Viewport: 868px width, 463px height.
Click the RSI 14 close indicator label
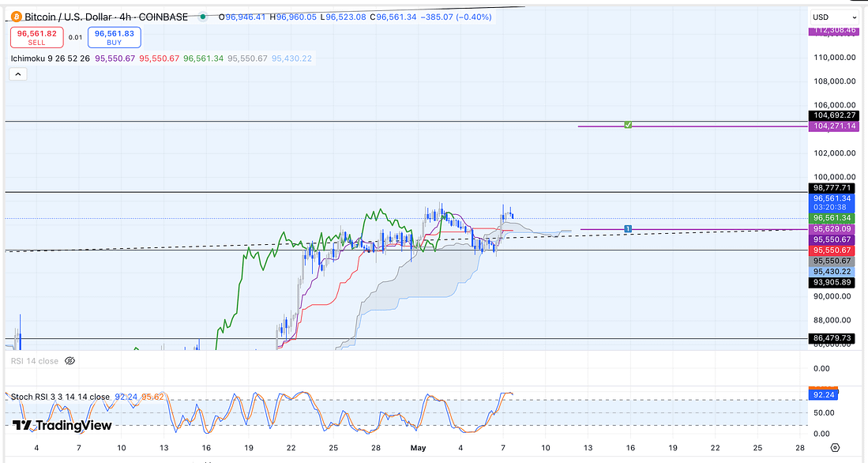click(34, 361)
